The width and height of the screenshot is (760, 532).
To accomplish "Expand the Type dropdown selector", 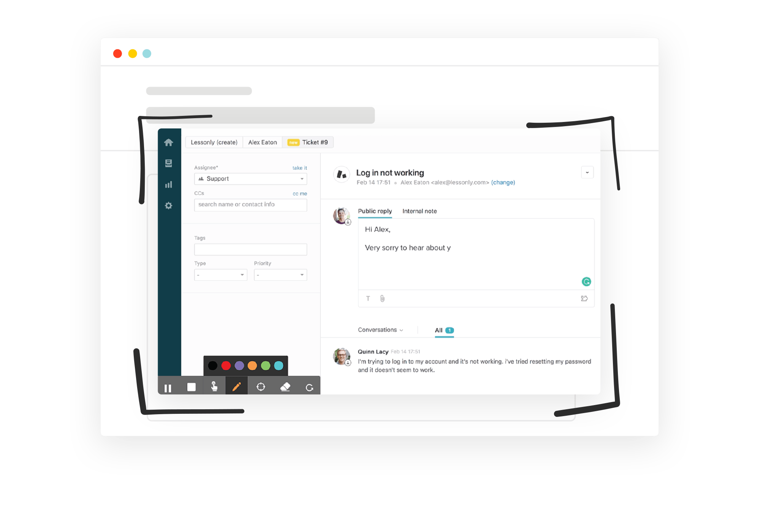I will click(x=221, y=275).
